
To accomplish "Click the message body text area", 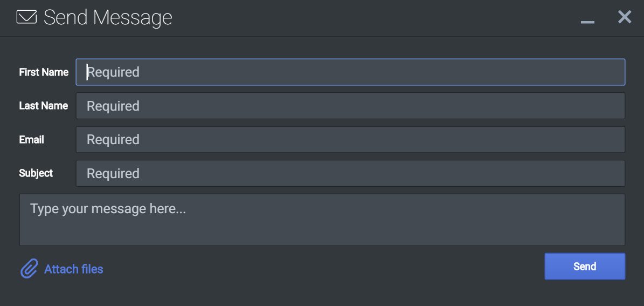I will [322, 220].
